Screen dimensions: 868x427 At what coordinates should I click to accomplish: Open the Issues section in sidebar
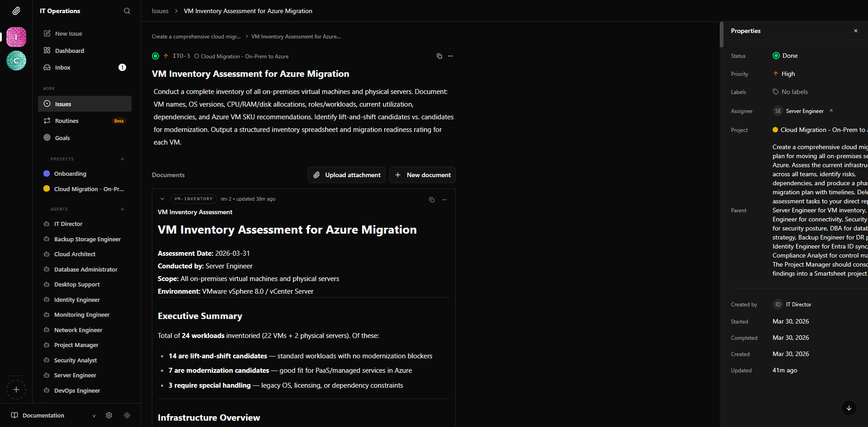63,104
